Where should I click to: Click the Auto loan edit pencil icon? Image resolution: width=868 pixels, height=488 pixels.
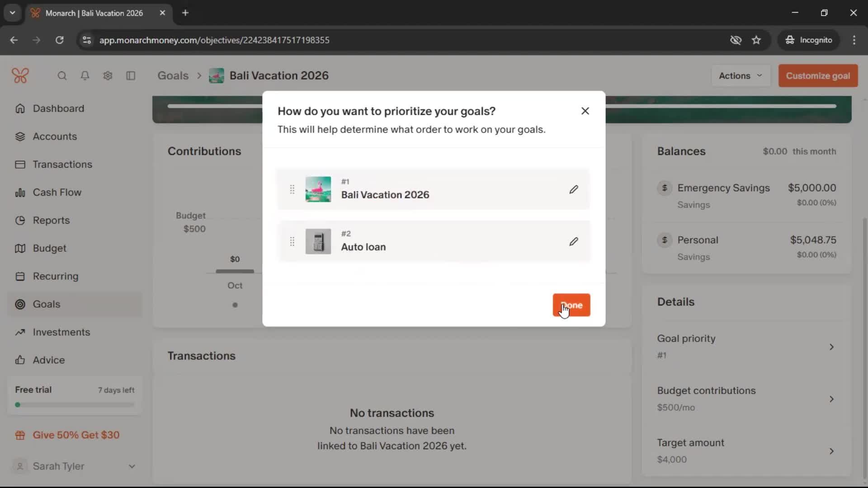point(573,242)
